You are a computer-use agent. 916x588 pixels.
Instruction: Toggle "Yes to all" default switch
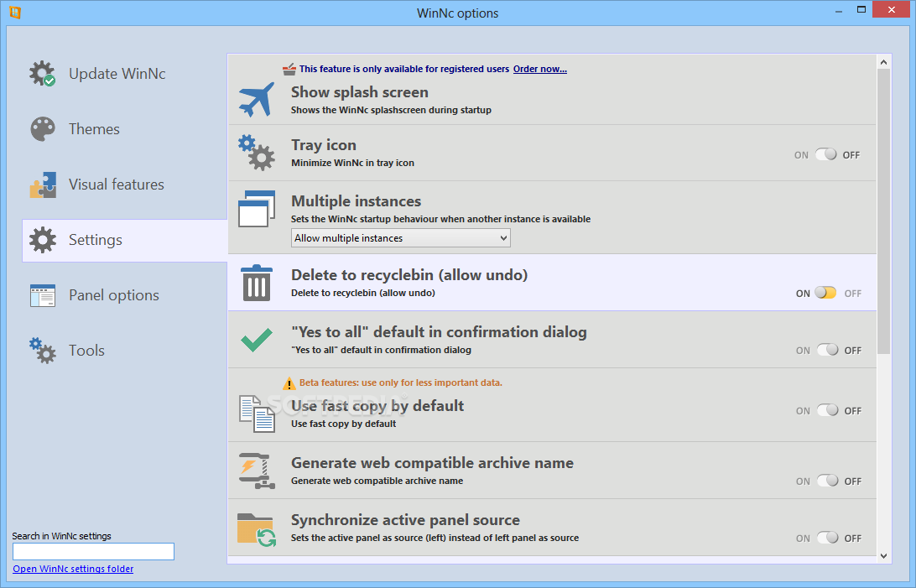tap(827, 350)
